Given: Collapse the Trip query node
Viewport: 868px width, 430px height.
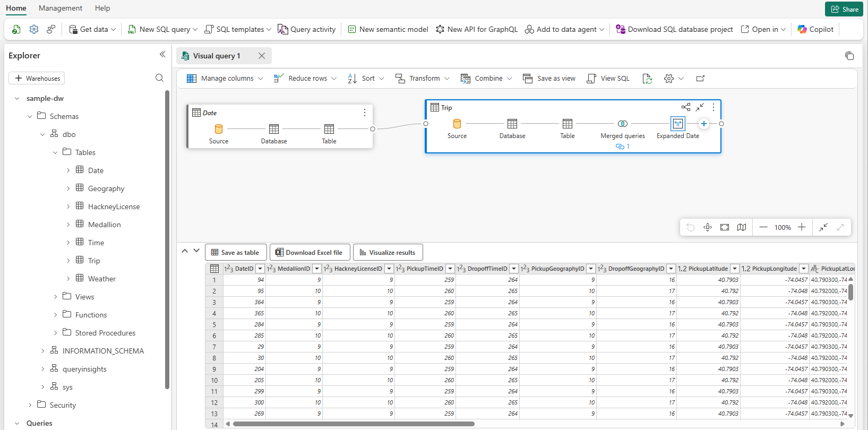Looking at the screenshot, I should point(700,107).
